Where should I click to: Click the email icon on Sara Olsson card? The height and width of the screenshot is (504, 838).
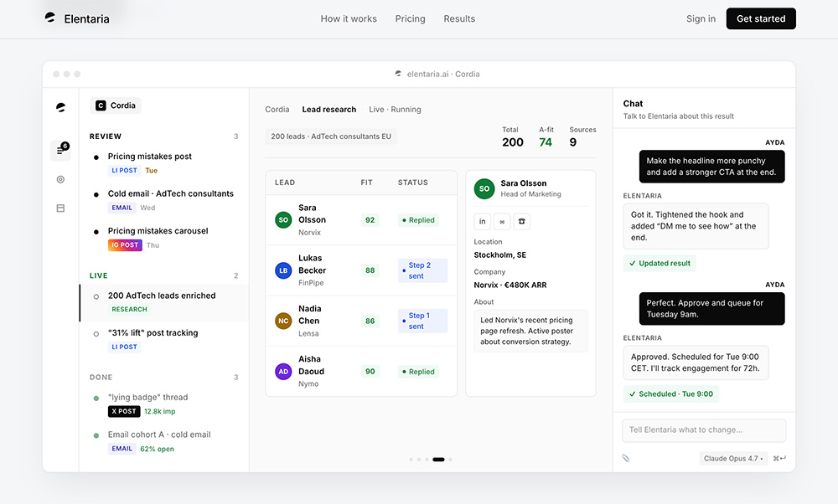click(x=502, y=222)
